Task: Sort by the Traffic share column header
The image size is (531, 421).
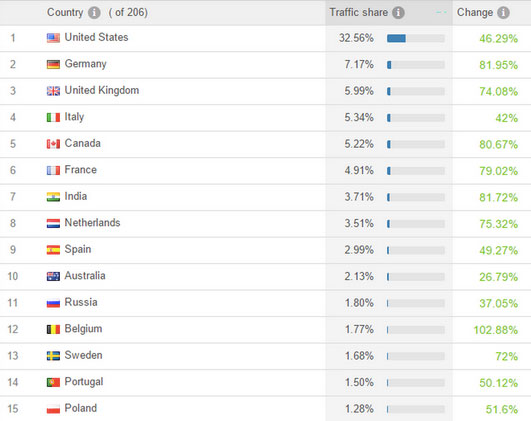Action: point(358,13)
